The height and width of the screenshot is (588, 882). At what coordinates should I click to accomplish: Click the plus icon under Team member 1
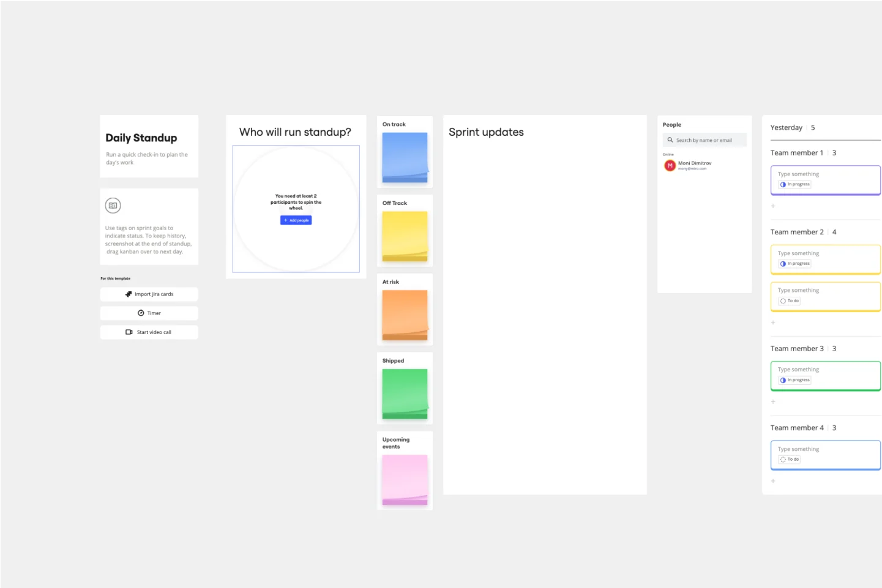tap(773, 206)
